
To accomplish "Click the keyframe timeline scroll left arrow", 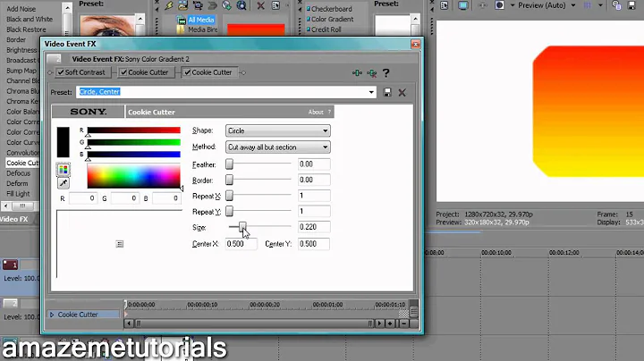I will pos(129,323).
